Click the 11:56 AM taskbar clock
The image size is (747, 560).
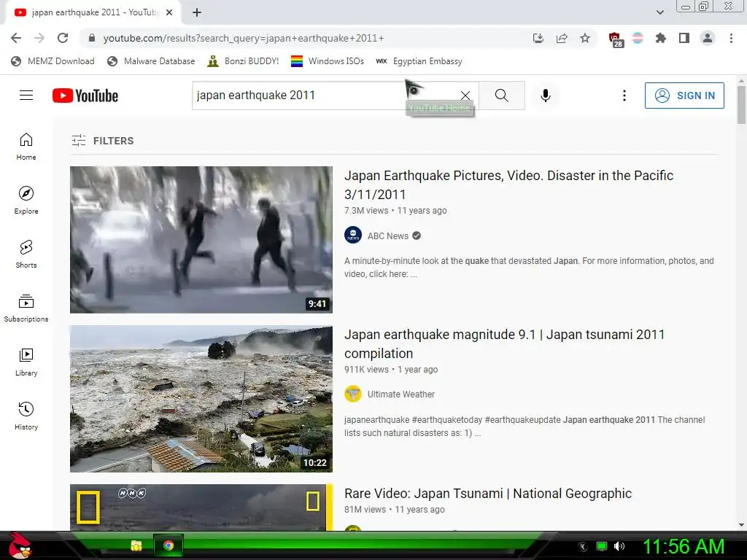click(683, 546)
